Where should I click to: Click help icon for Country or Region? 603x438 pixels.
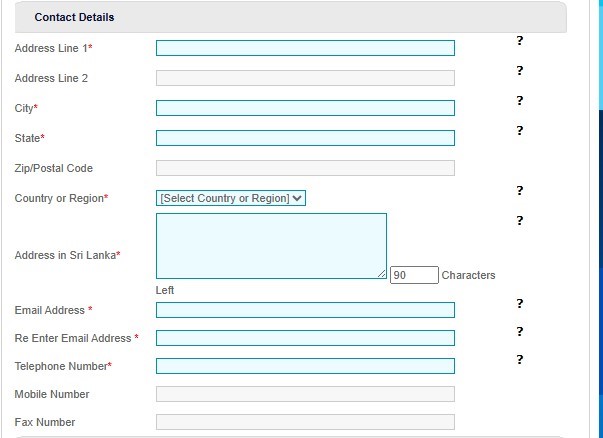(x=520, y=191)
